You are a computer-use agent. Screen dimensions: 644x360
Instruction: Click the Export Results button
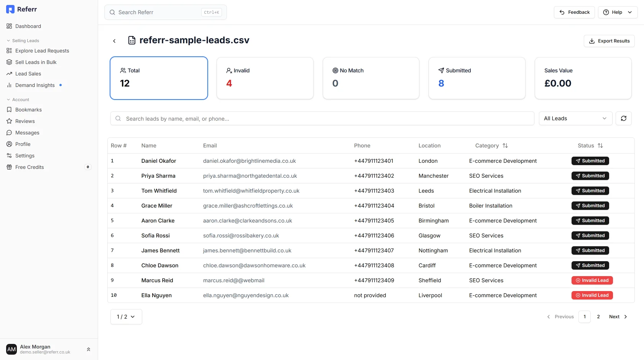[609, 41]
